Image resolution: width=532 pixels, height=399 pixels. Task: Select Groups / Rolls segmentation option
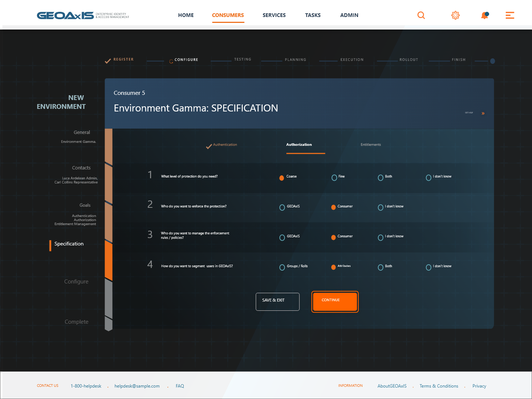click(282, 268)
